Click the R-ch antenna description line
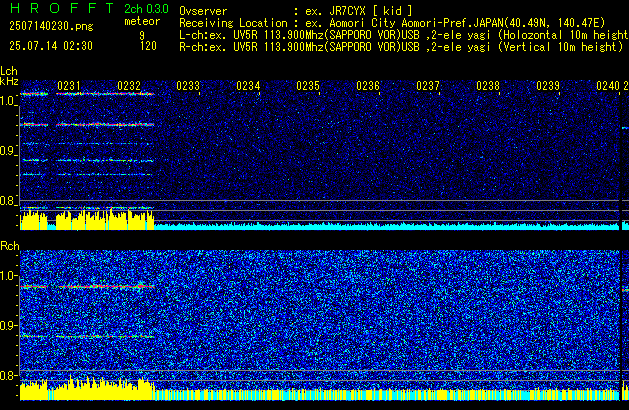629x410 pixels. click(x=401, y=47)
